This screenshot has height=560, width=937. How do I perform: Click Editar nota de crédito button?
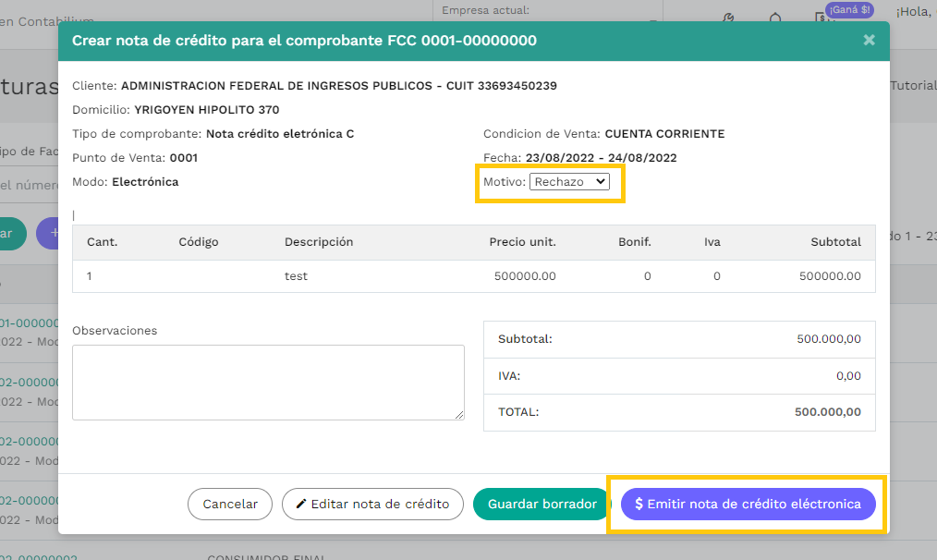click(x=373, y=504)
